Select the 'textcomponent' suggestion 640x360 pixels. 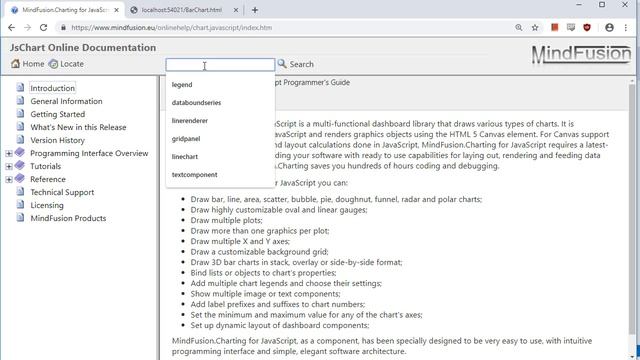[220, 174]
